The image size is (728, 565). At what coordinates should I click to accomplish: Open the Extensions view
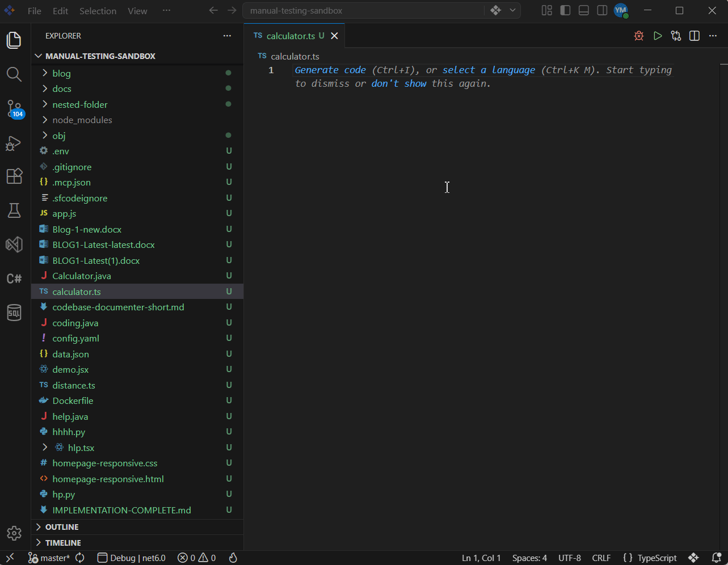pos(14,176)
